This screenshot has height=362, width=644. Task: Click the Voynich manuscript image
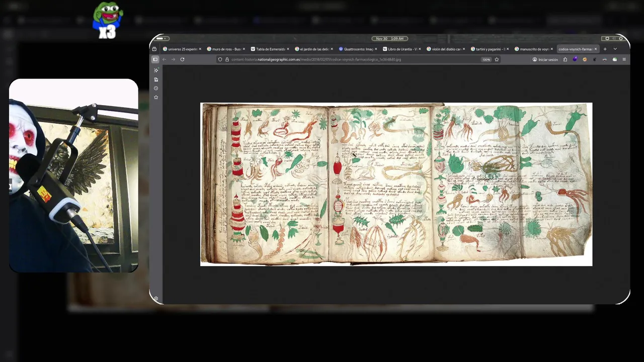[x=396, y=184]
